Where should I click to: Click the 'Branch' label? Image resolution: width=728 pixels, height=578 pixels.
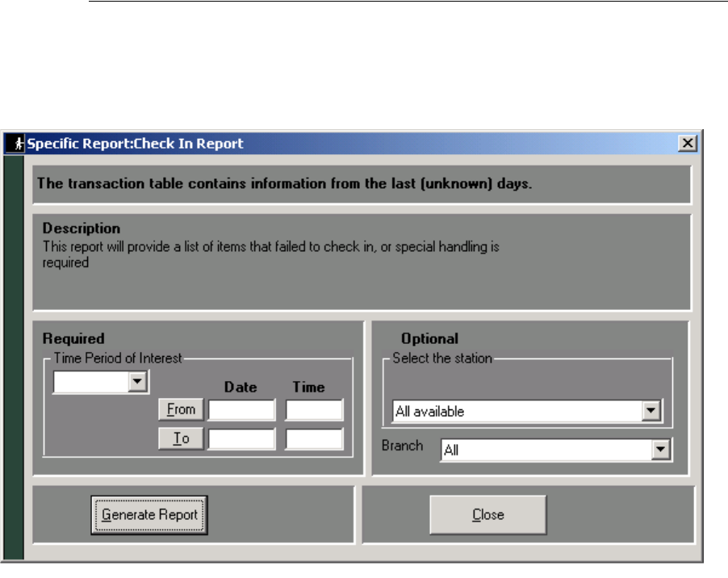click(x=402, y=446)
